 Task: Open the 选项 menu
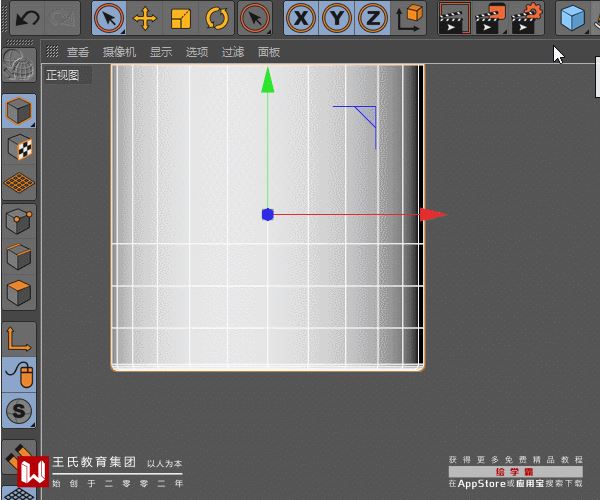tap(197, 52)
